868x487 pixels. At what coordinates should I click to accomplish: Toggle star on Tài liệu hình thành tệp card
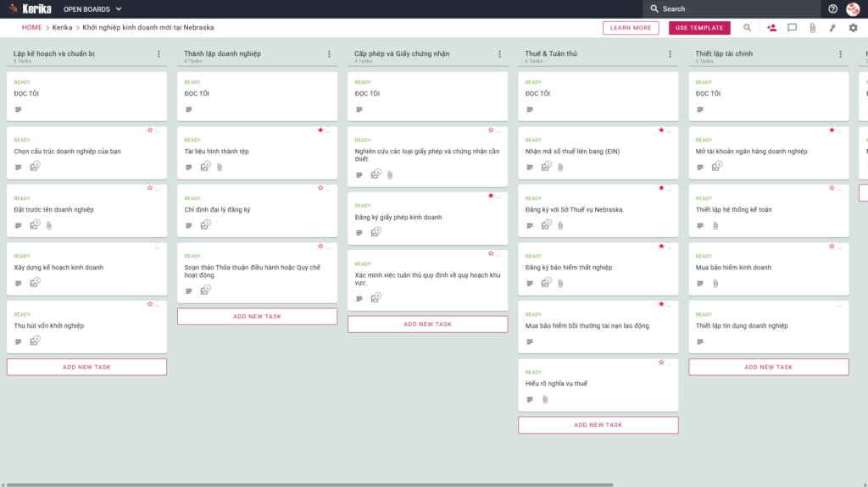coord(320,130)
